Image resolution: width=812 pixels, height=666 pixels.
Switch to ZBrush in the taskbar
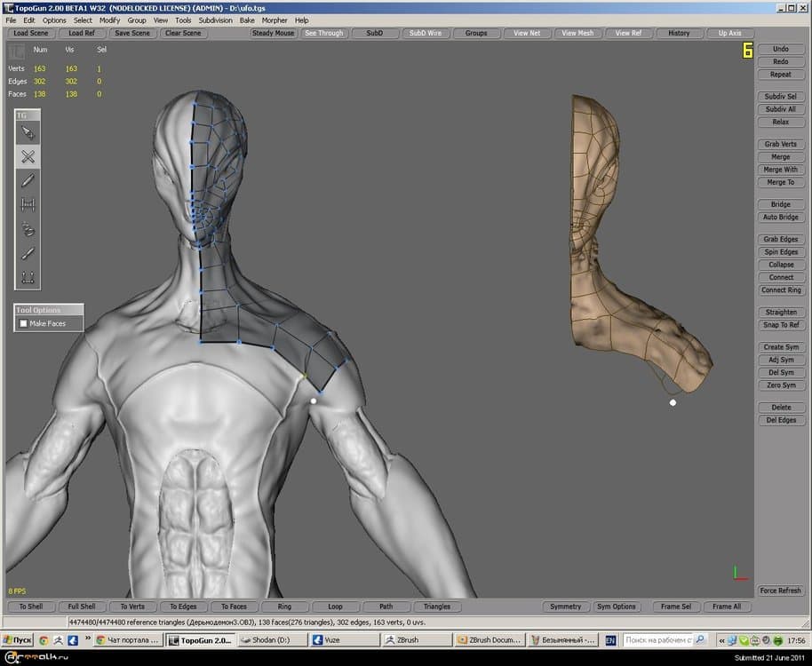(x=409, y=639)
